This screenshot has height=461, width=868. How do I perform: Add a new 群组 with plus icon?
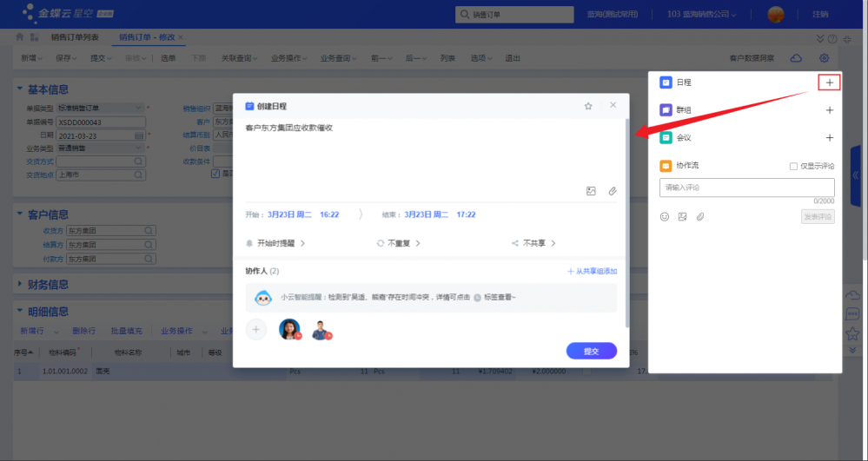click(x=829, y=110)
